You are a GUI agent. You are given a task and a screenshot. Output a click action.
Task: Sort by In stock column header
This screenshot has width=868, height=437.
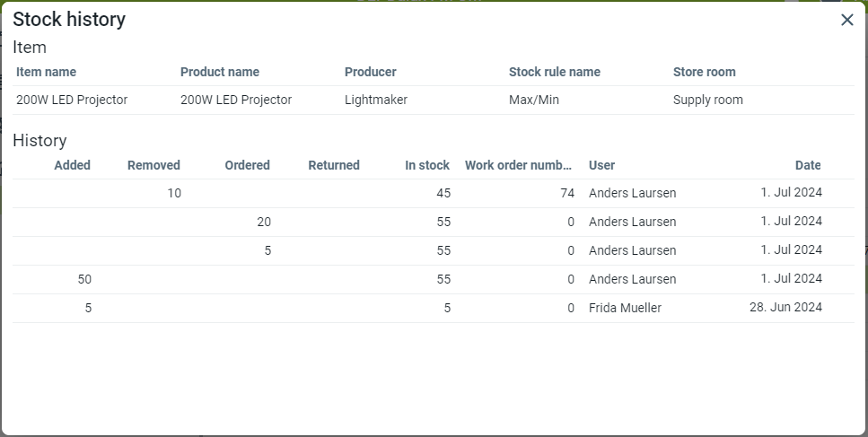[x=427, y=165]
